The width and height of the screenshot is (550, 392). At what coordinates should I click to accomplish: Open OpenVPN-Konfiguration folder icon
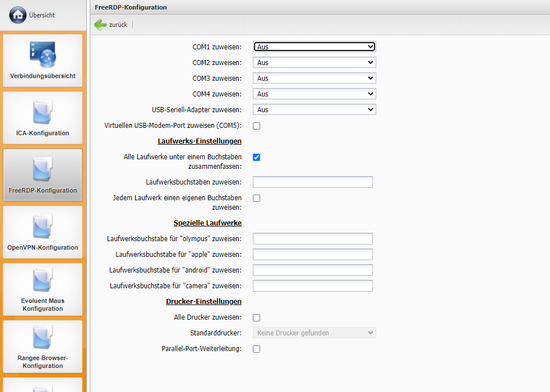(x=43, y=227)
